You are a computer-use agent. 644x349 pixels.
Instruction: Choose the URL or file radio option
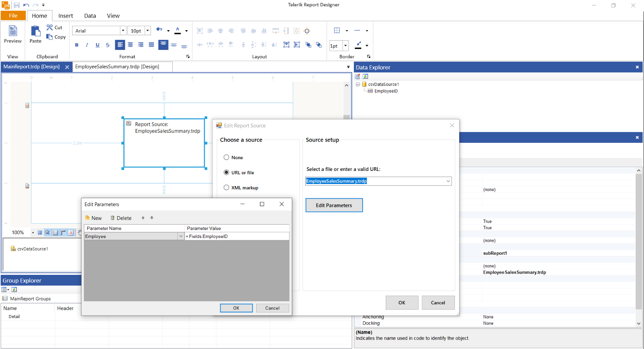coord(226,173)
